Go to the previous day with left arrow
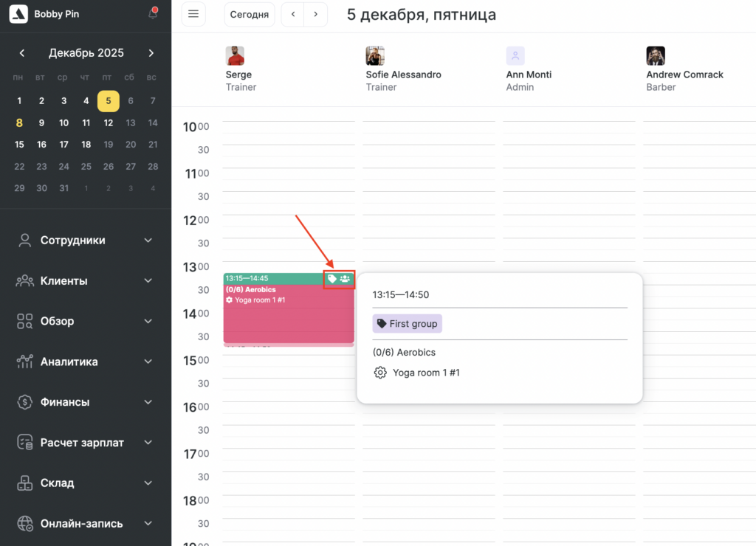The width and height of the screenshot is (756, 546). pos(293,14)
